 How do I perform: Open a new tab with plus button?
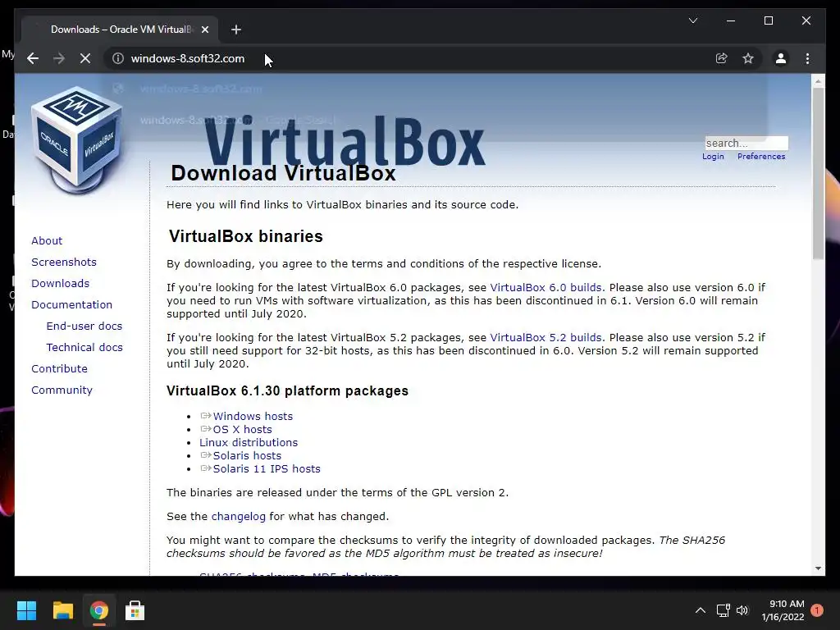tap(236, 30)
